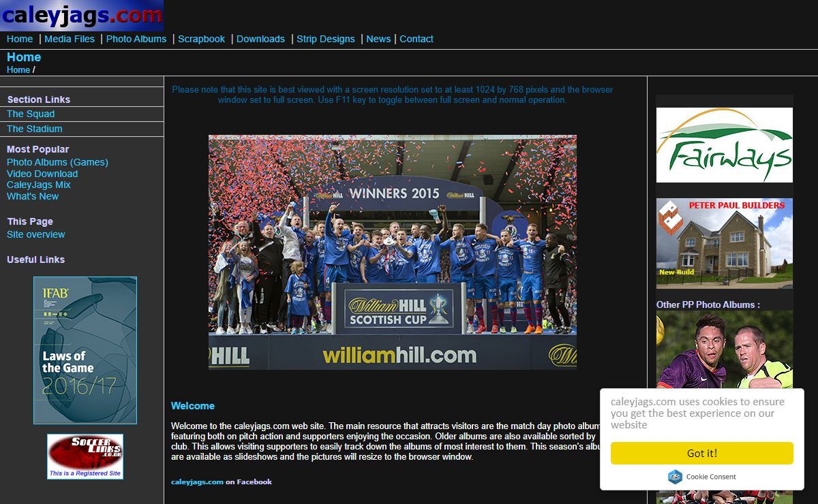
Task: Click Other PP Photo Albums label
Action: click(x=708, y=304)
